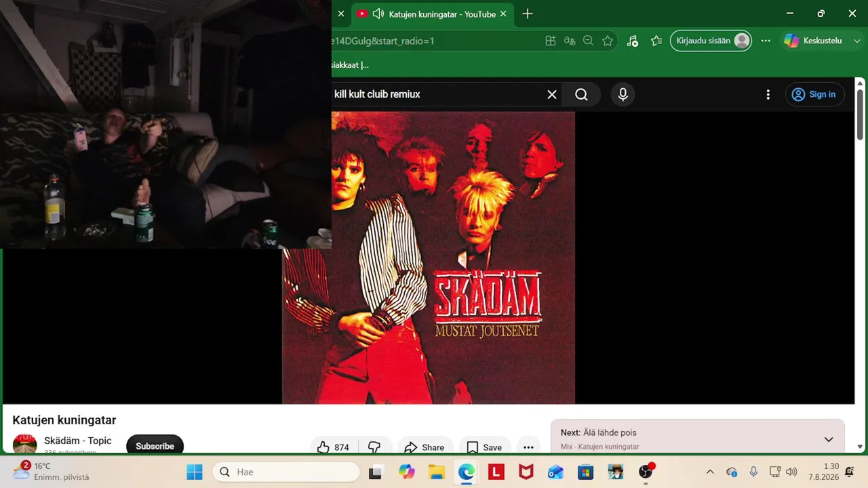This screenshot has width=868, height=488.
Task: Click the Edge address bar URL
Action: 382,41
